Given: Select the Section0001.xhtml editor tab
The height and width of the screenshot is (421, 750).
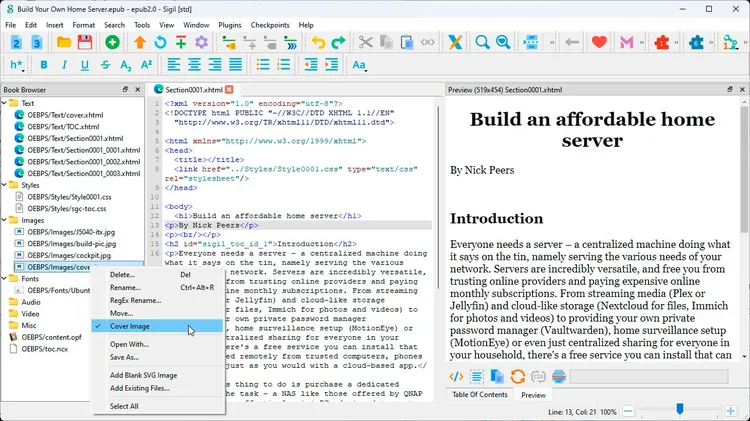Looking at the screenshot, I should [x=194, y=89].
